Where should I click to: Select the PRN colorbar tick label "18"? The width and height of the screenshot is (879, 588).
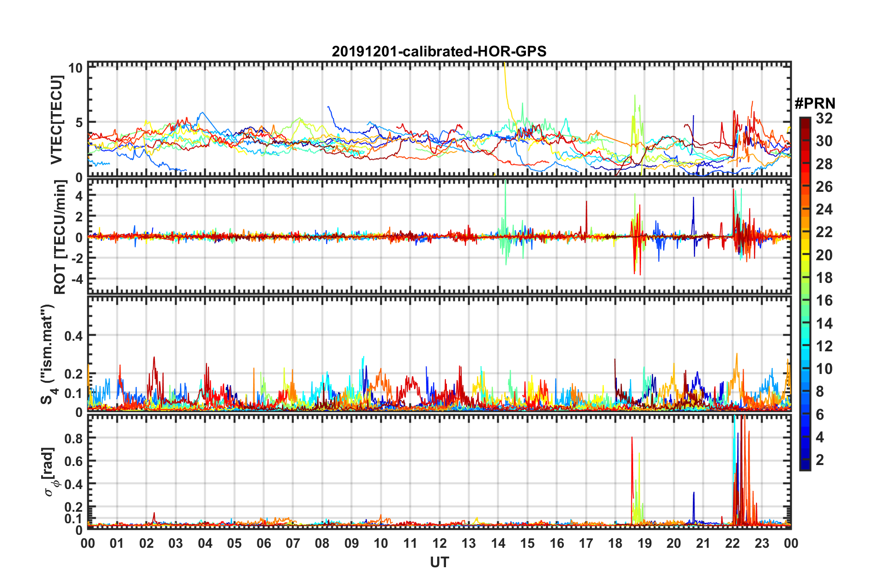point(824,278)
